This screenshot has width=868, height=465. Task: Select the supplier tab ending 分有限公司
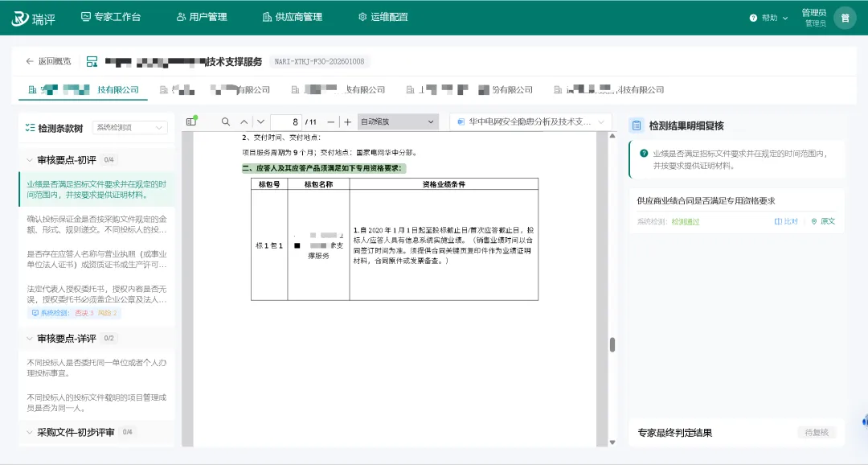pyautogui.click(x=469, y=90)
